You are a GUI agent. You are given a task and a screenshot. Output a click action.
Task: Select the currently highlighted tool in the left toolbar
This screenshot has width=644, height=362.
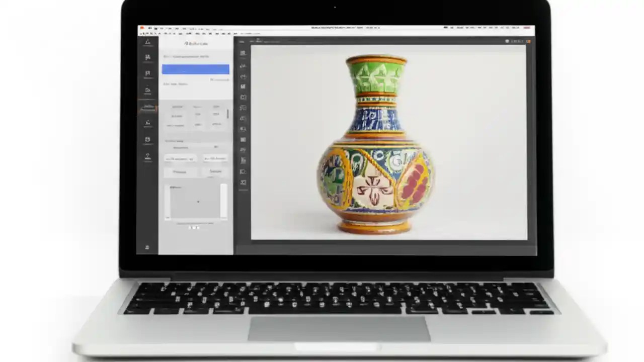[147, 107]
